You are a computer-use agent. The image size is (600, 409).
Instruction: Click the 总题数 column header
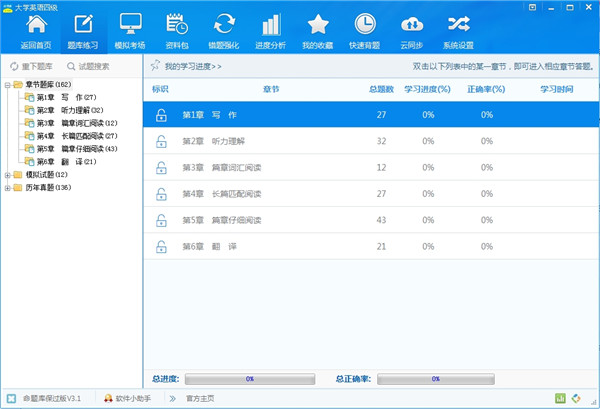coord(381,89)
